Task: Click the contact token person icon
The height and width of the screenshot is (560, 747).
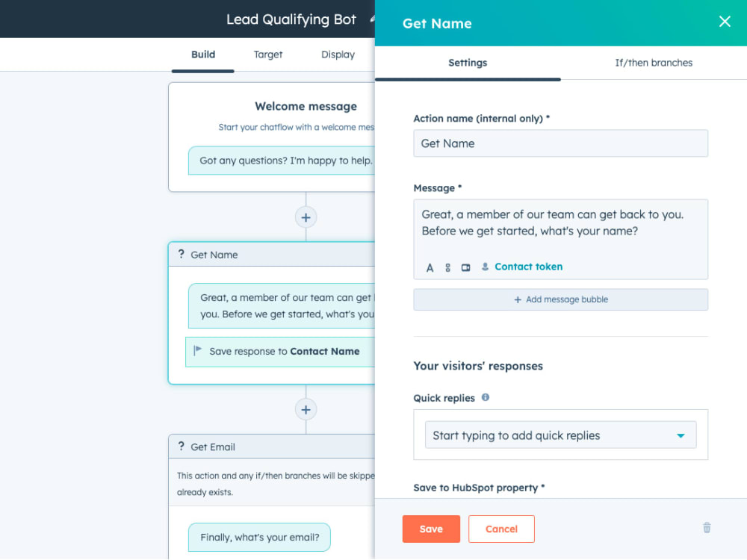Action: [x=486, y=267]
